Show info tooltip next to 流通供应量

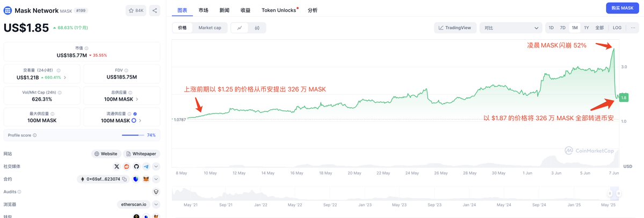(x=130, y=114)
